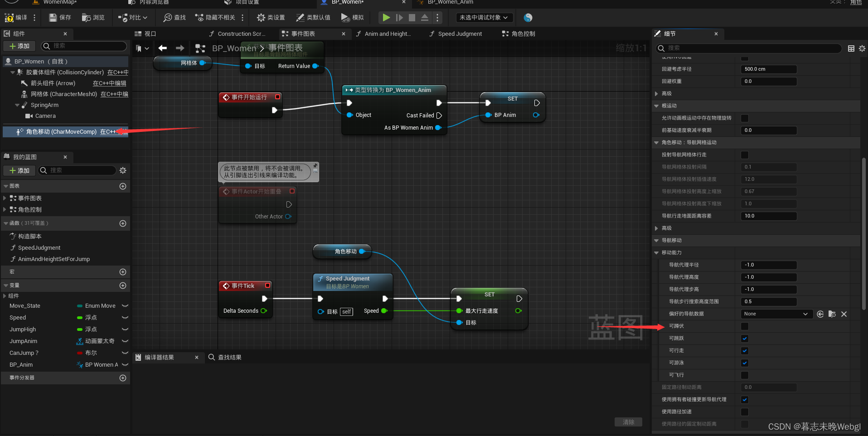Viewport: 868px width, 436px height.
Task: Collapse 角色移动：导航网格运动 section
Action: tap(656, 143)
